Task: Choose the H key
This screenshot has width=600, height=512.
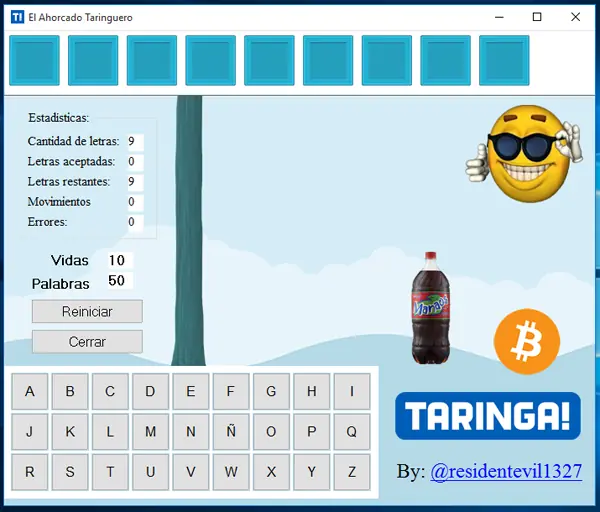Action: 311,391
